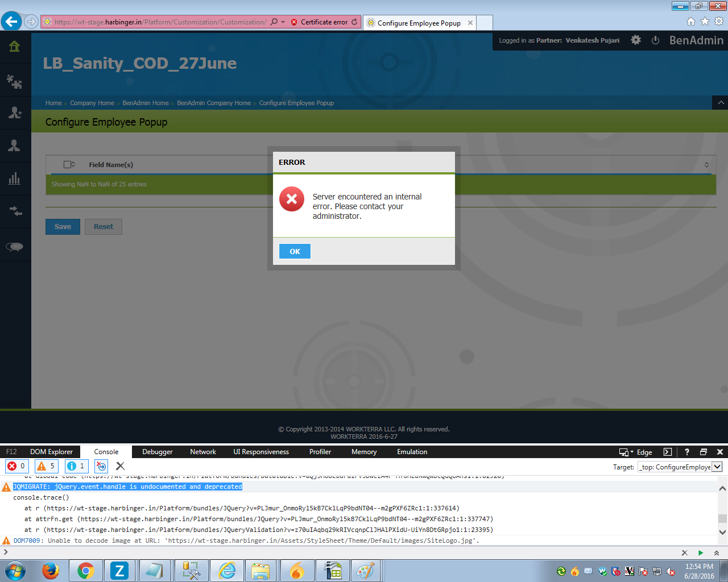Refresh page via address bar reload icon
The width and height of the screenshot is (728, 582).
[354, 22]
